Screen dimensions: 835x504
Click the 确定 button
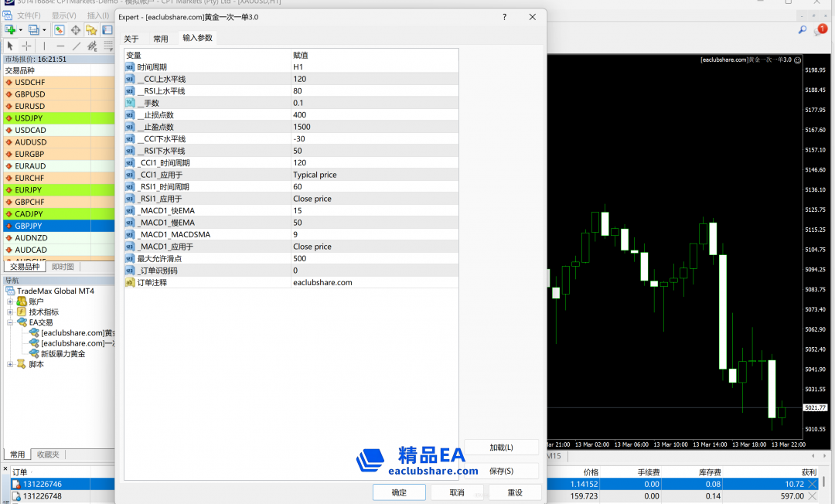399,492
